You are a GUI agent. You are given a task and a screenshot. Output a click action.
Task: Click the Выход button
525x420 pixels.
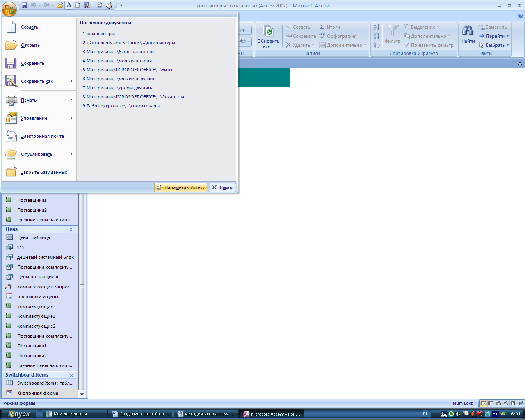pyautogui.click(x=223, y=187)
